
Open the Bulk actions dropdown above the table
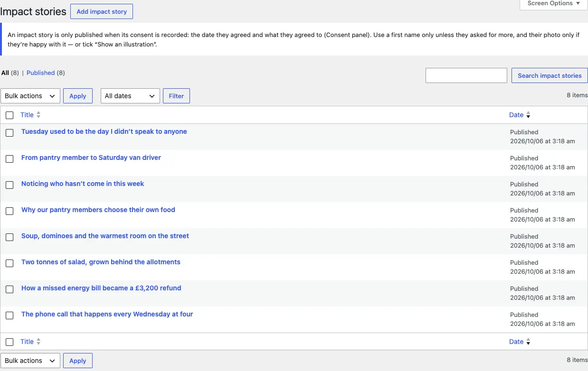[x=30, y=96]
